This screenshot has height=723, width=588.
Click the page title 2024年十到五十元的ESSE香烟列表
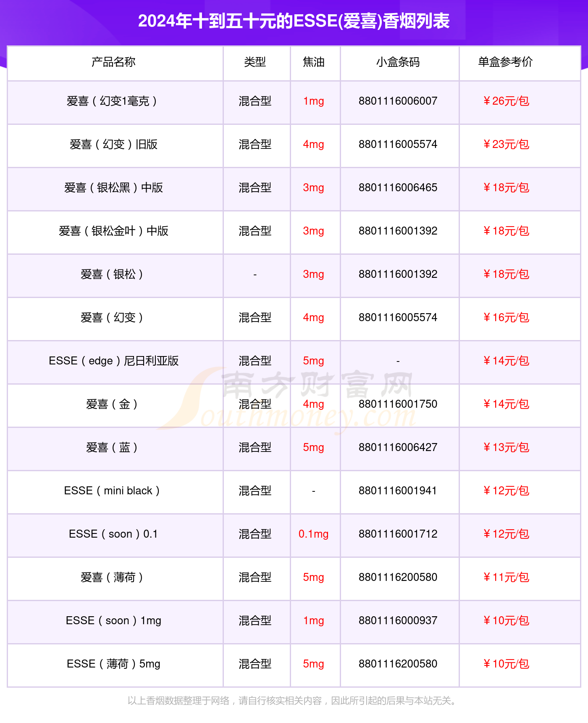pyautogui.click(x=294, y=21)
